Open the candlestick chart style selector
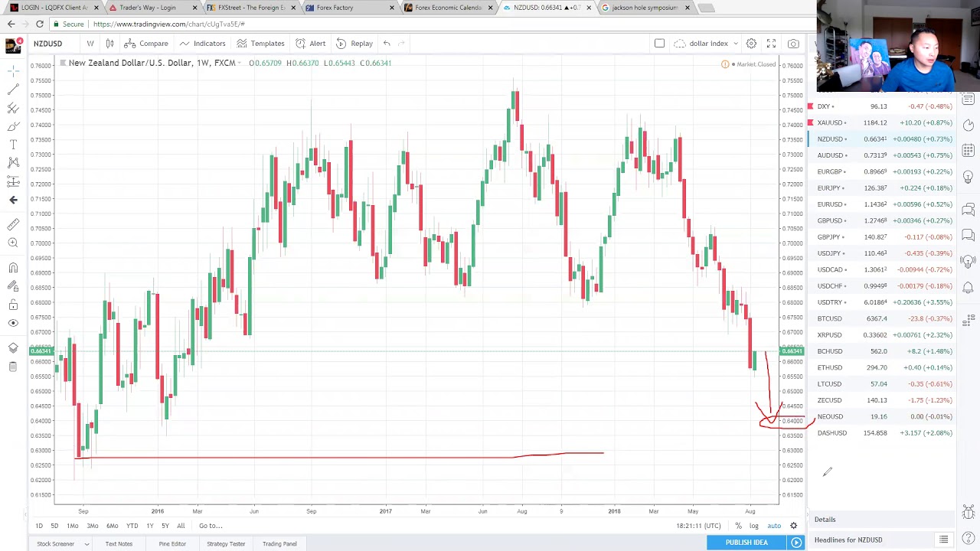This screenshot has width=980, height=551. click(109, 44)
